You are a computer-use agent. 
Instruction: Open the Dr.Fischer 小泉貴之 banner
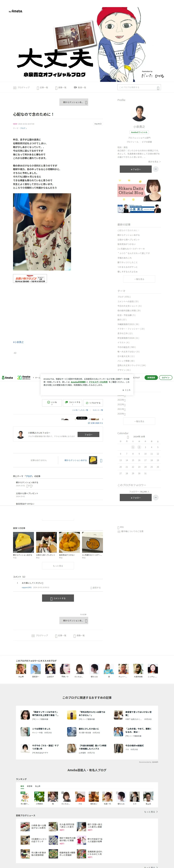click(x=139, y=209)
